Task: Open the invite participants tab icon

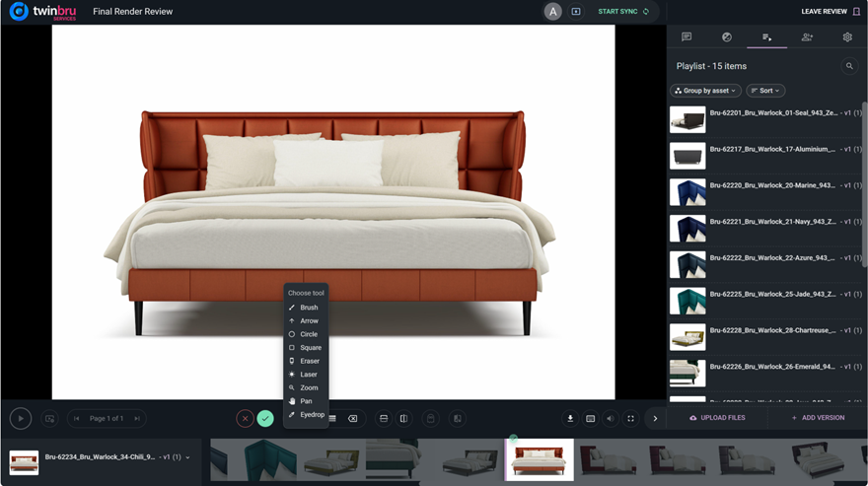Action: 807,37
